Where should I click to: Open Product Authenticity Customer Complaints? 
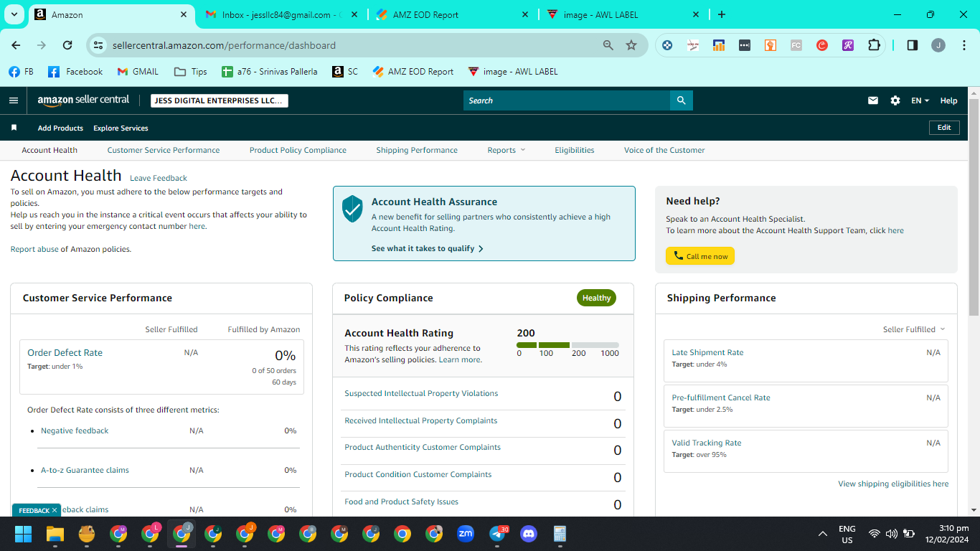[423, 447]
